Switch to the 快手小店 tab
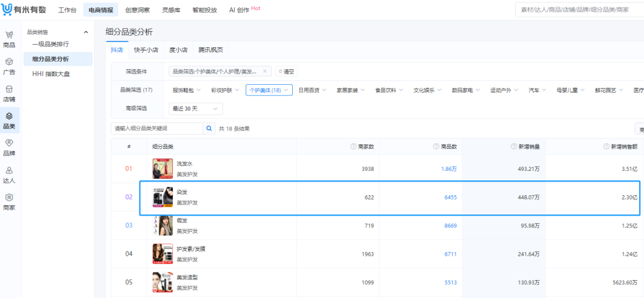Screen dimensions: 644x298 [x=146, y=50]
